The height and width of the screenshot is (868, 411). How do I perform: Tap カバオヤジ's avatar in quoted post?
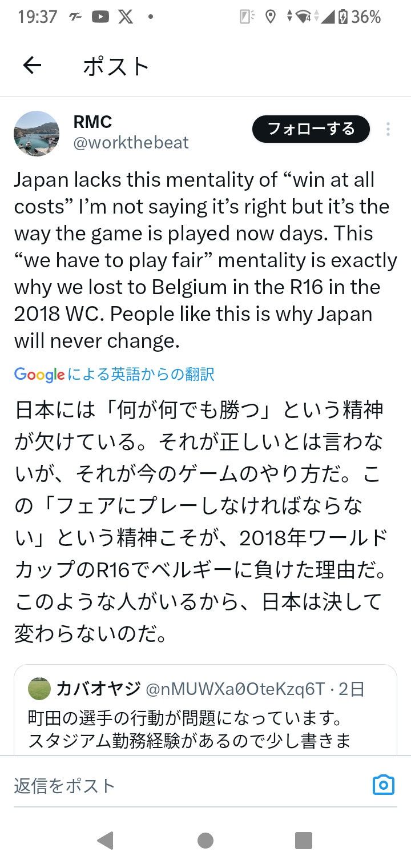coord(39,689)
